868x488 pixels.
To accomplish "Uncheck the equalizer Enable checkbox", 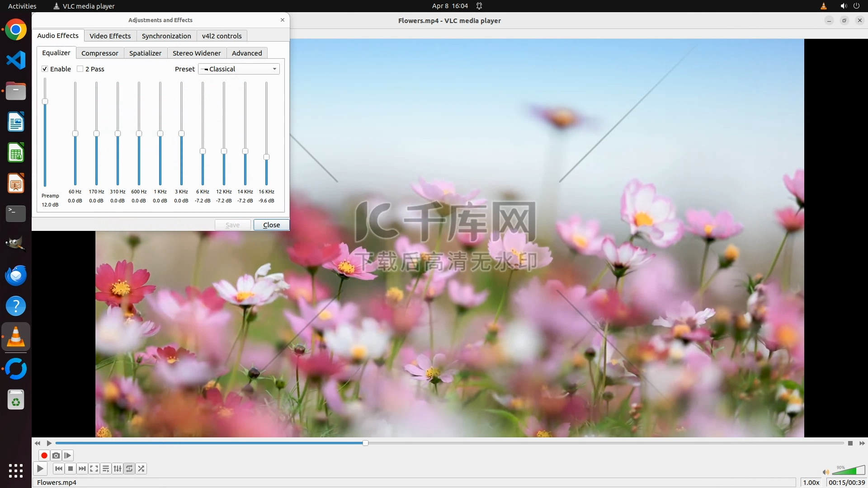I will pos(45,69).
